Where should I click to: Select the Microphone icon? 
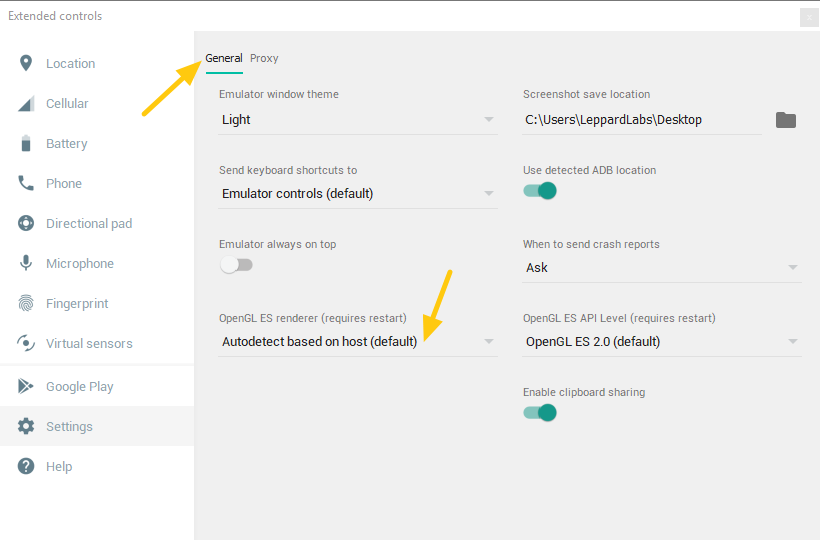tap(26, 263)
